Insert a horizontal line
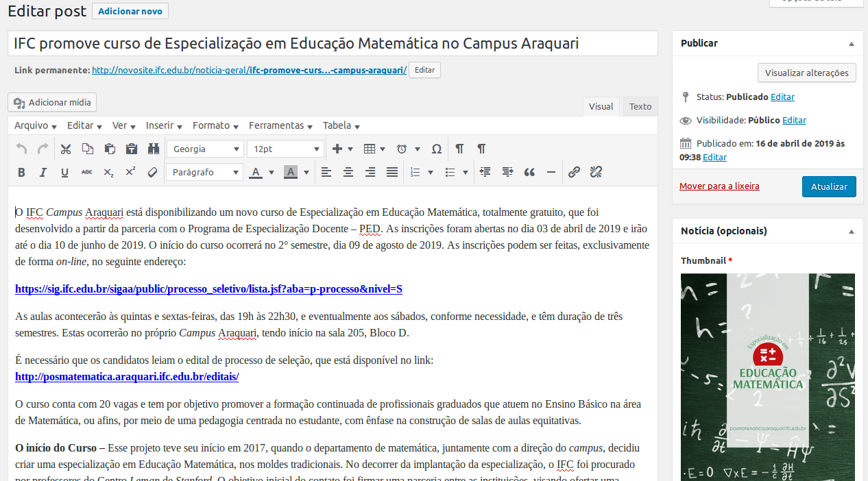The image size is (868, 481). [551, 172]
